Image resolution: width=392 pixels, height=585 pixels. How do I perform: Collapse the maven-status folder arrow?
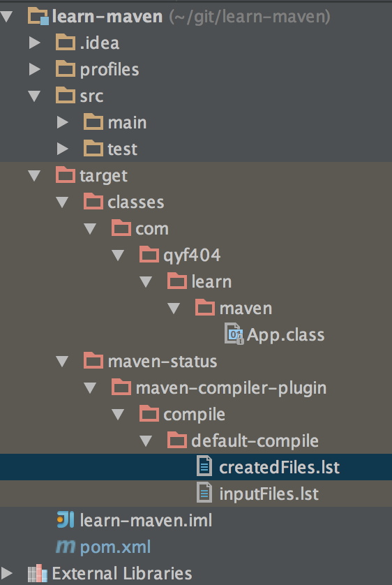[62, 361]
